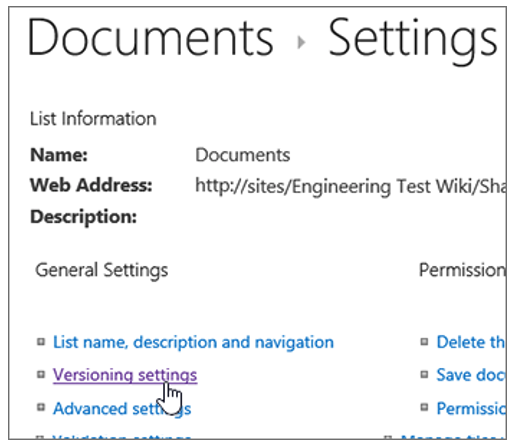The width and height of the screenshot is (511, 446).
Task: Click the 'Name:' label
Action: pos(59,155)
